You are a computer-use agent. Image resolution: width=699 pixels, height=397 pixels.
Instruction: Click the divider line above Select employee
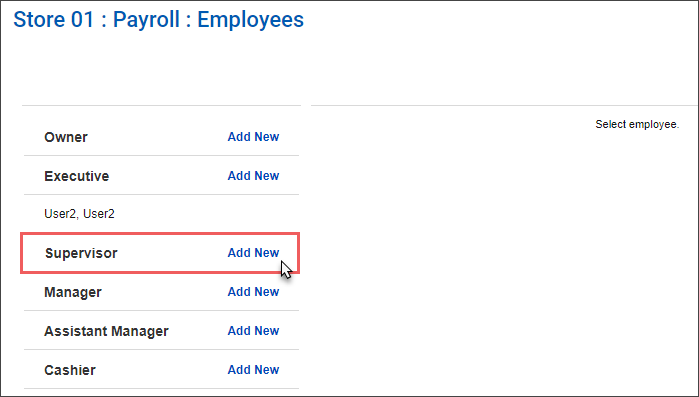click(x=504, y=106)
